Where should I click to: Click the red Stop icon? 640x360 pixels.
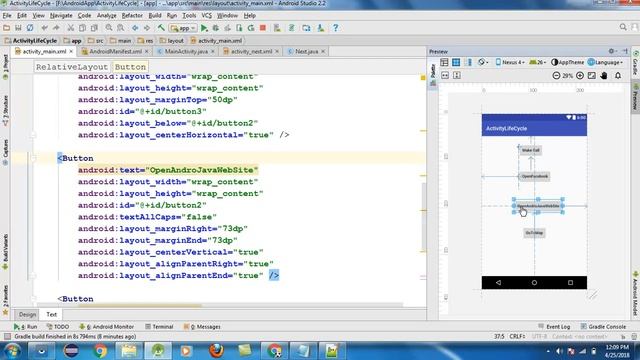[x=263, y=28]
